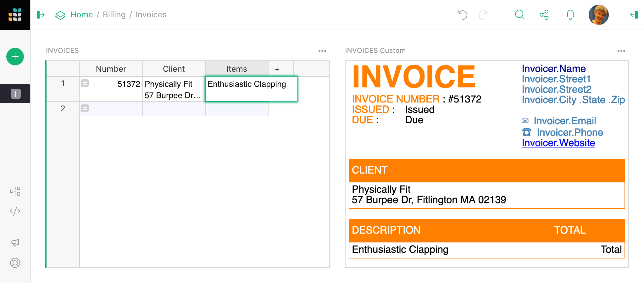Click the redo icon
The height and width of the screenshot is (283, 644).
[483, 15]
